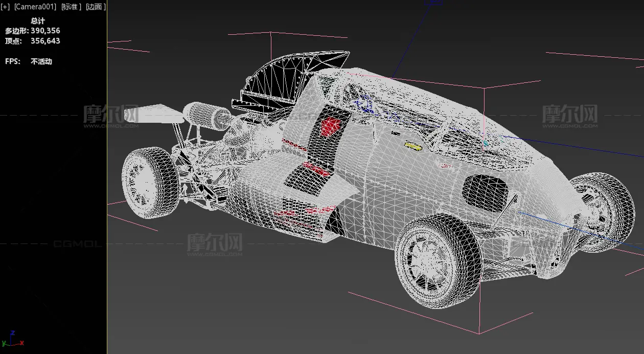Open the 边面 display mode menu
Screen dimensions: 644x354
click(96, 7)
